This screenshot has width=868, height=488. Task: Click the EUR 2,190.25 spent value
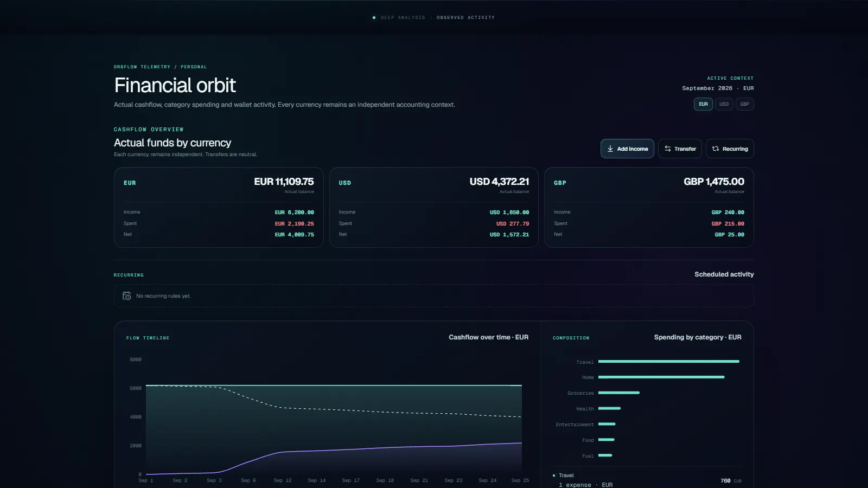pos(294,223)
